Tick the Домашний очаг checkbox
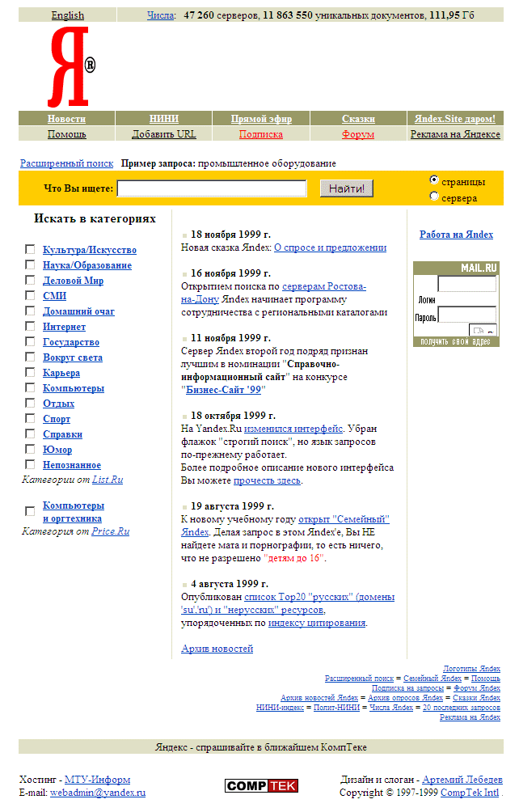The height and width of the screenshot is (812, 519). [x=30, y=311]
